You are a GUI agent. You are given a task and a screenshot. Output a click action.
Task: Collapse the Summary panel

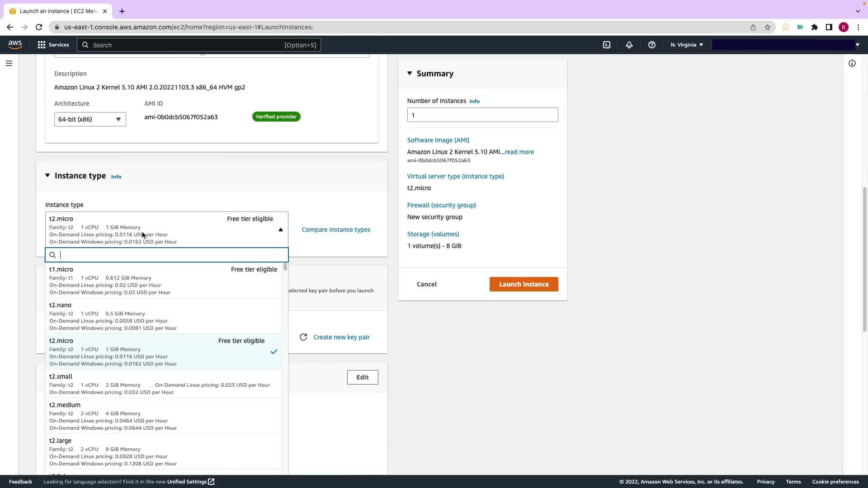410,73
